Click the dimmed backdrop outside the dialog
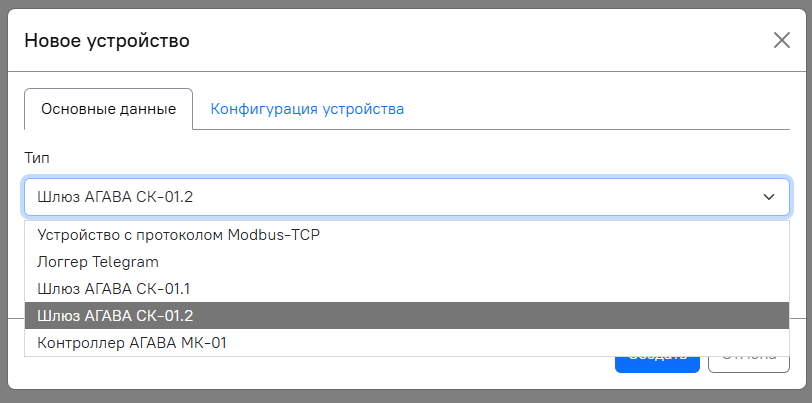Screen dimensions: 812x403 pos(400,397)
